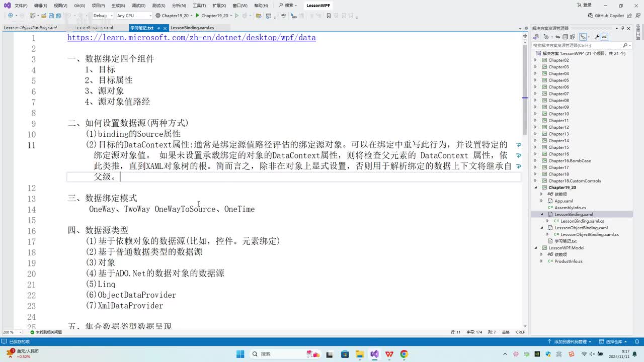Image resolution: width=644 pixels, height=362 pixels.
Task: Open the Any CPU platform dropdown
Action: coord(133,16)
